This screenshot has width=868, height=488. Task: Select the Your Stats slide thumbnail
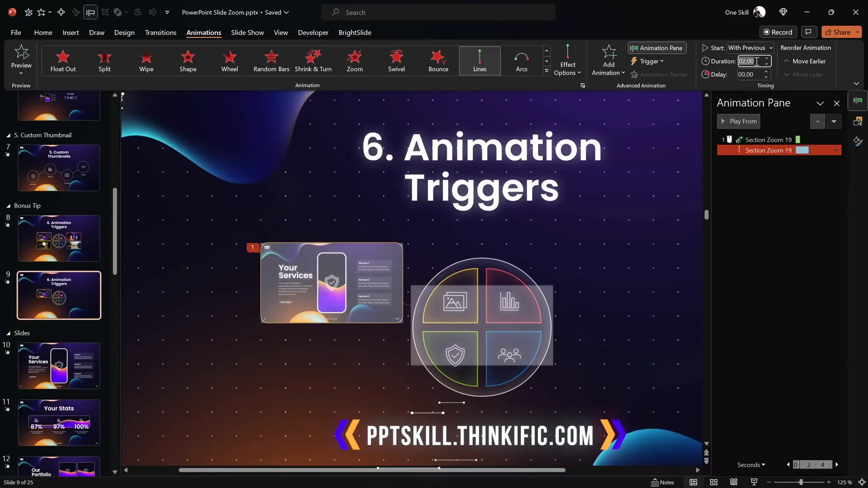coord(58,422)
